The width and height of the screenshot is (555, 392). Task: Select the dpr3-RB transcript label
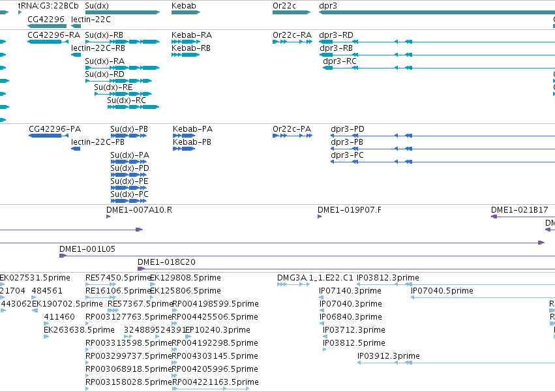336,48
